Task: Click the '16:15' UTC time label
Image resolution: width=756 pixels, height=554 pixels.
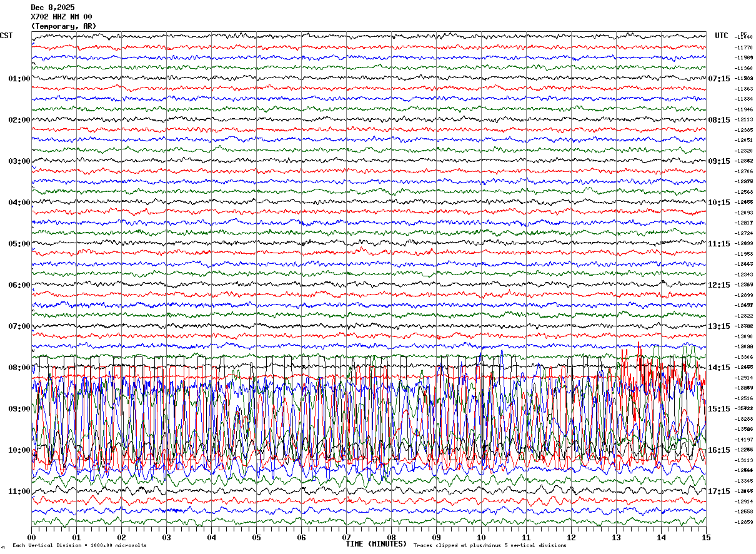Action: pos(719,450)
